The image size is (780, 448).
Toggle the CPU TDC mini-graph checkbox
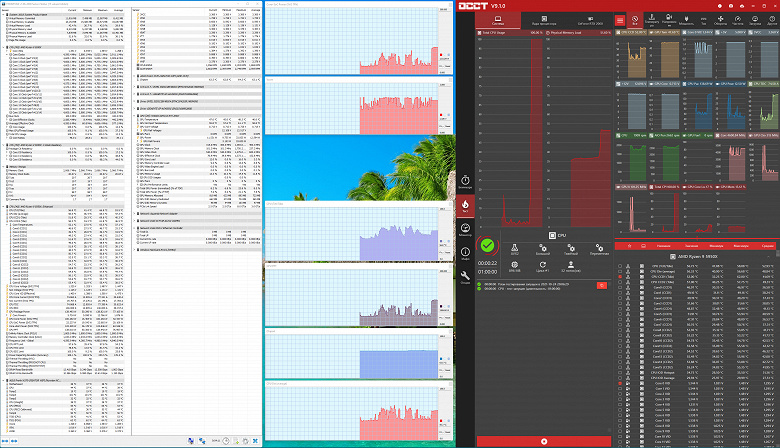pyautogui.click(x=751, y=84)
